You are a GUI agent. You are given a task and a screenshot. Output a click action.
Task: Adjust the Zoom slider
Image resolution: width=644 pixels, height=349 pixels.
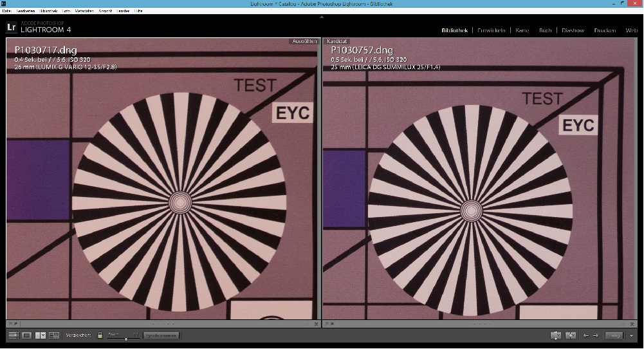pos(124,339)
